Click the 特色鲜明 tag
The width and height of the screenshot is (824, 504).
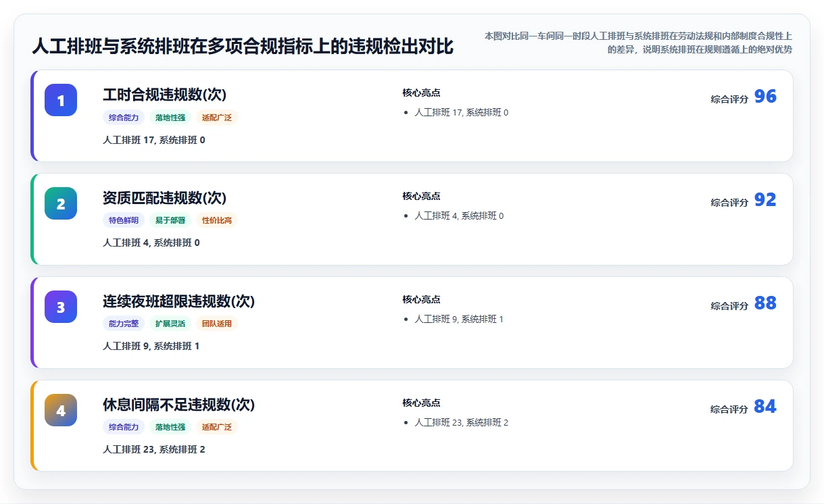click(x=124, y=220)
